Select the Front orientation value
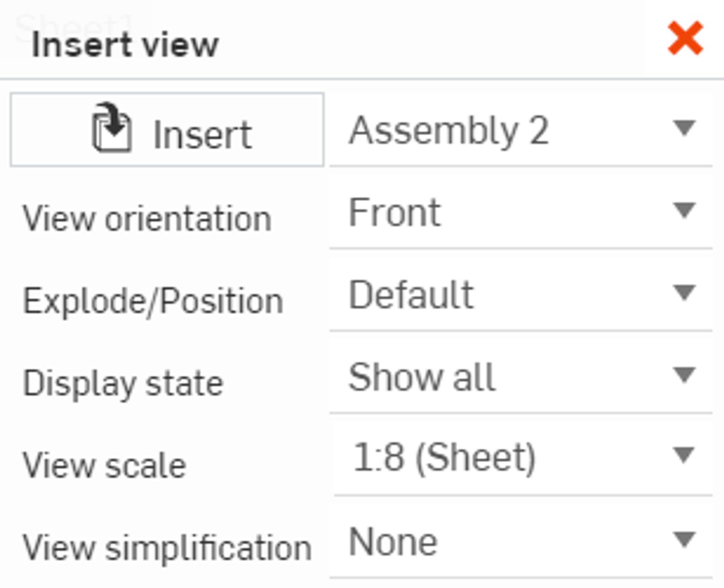 [395, 213]
